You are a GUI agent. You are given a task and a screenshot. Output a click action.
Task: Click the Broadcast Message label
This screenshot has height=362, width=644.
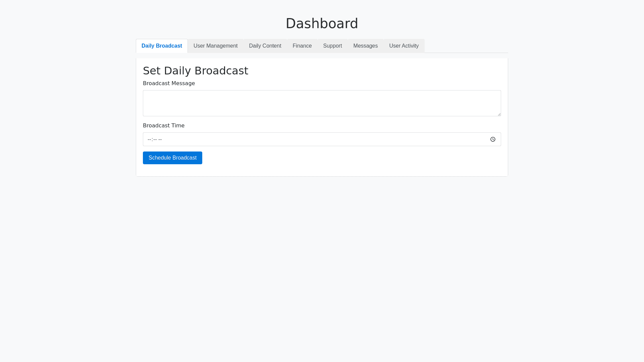pyautogui.click(x=169, y=83)
